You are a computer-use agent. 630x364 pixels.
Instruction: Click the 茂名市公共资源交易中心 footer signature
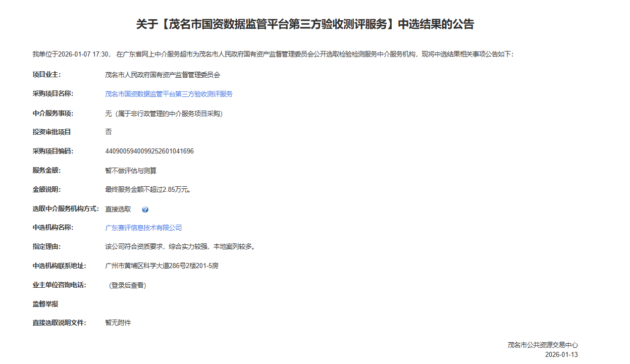click(543, 345)
